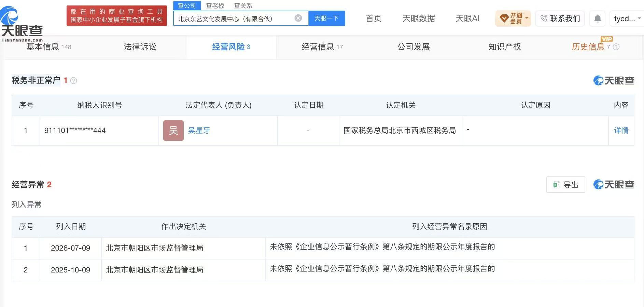Open 天眼AI in top navigation

[x=467, y=18]
